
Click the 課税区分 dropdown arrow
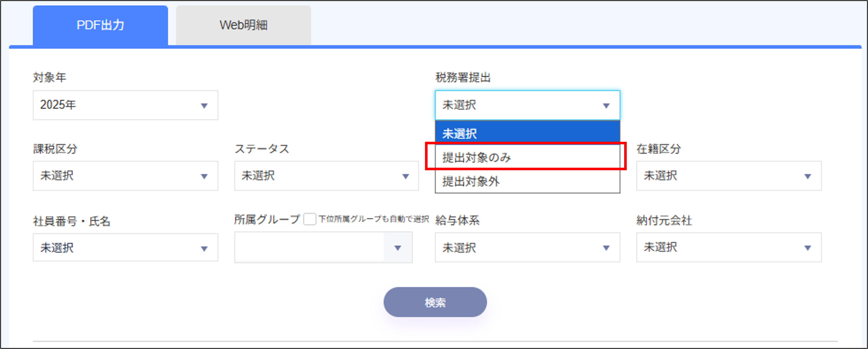(x=204, y=176)
